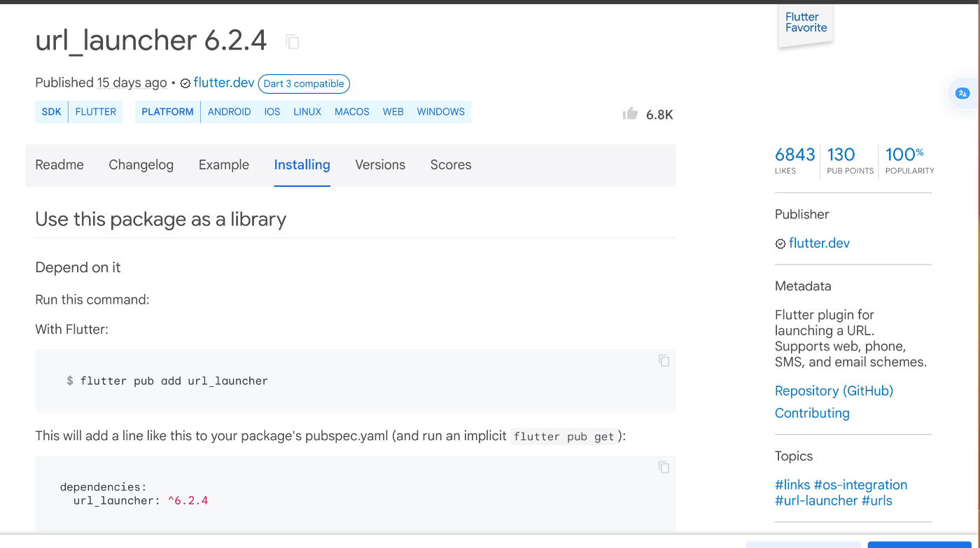
Task: Open the Readme tab
Action: pyautogui.click(x=59, y=165)
